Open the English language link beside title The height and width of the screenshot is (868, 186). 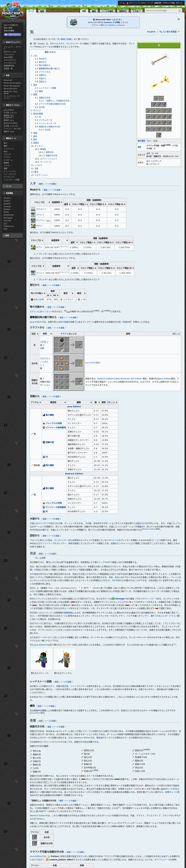[x=151, y=32]
